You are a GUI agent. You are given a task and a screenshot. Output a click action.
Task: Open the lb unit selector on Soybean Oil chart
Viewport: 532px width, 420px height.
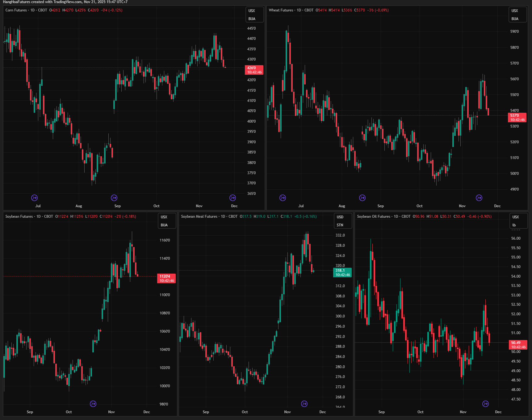pyautogui.click(x=514, y=225)
